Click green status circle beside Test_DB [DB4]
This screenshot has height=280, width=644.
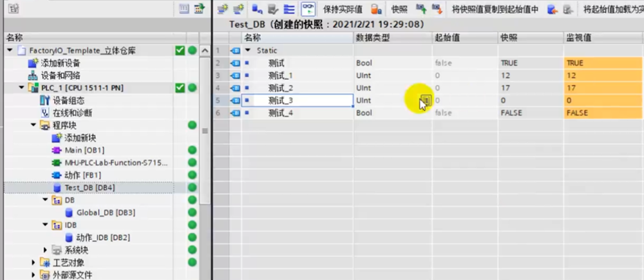click(192, 187)
